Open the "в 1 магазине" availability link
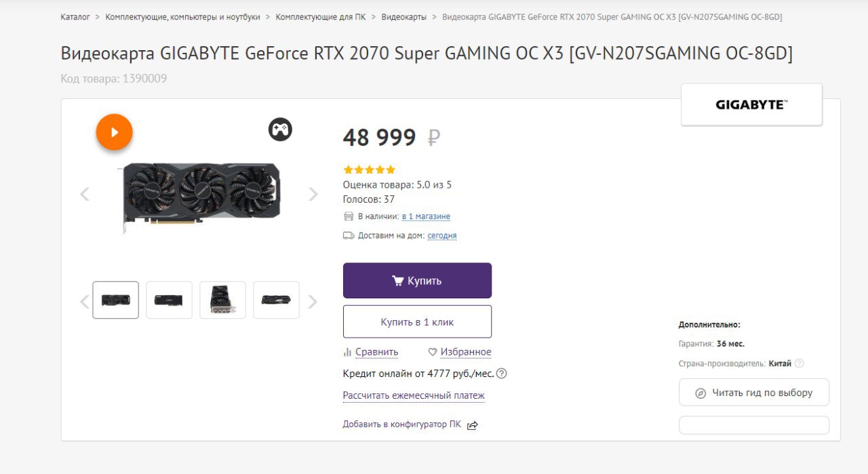The height and width of the screenshot is (474, 868). point(426,216)
